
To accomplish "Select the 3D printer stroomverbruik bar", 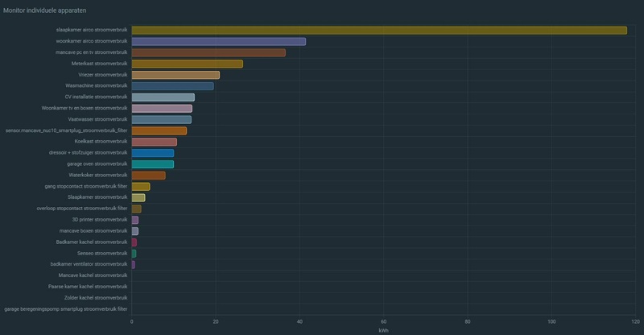I will coord(134,220).
